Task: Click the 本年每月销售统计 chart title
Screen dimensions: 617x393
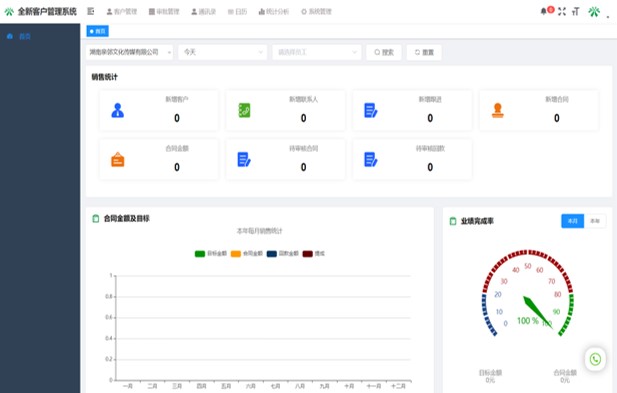Action: [x=259, y=231]
